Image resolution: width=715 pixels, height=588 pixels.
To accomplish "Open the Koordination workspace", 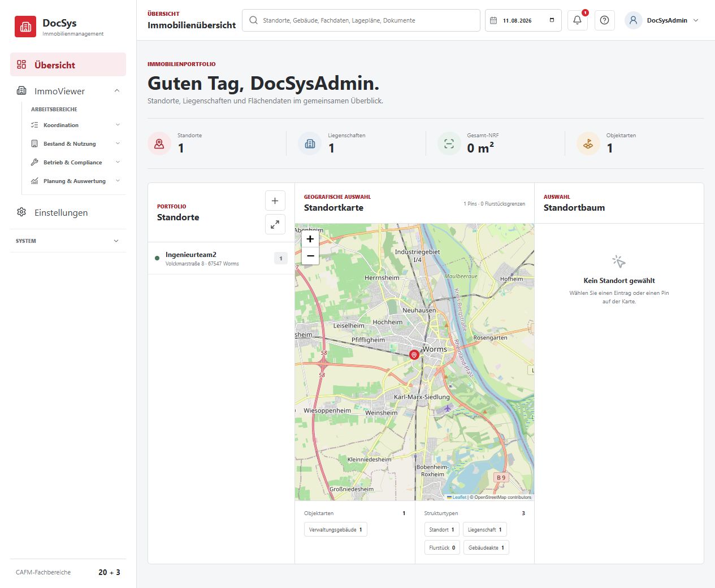I will pyautogui.click(x=76, y=125).
